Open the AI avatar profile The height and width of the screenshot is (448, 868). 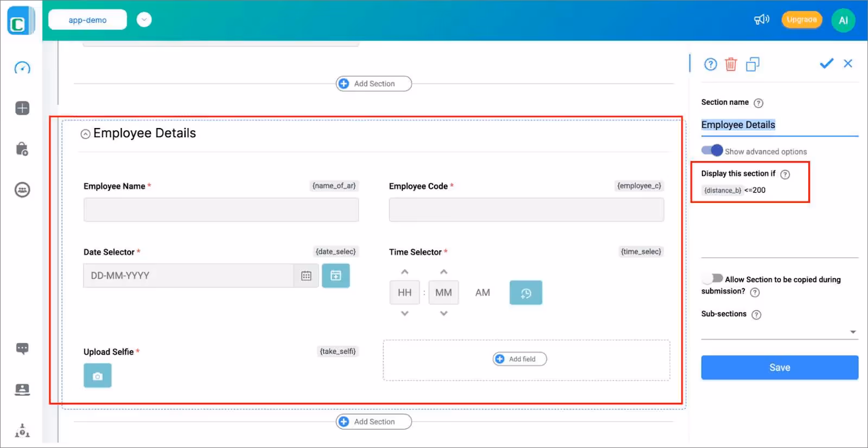(x=843, y=20)
